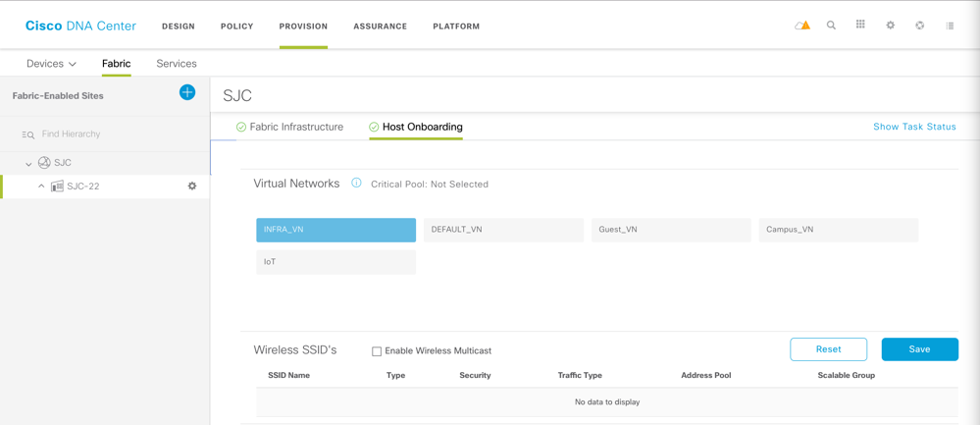Select the INFRA_VN virtual network

click(x=335, y=230)
